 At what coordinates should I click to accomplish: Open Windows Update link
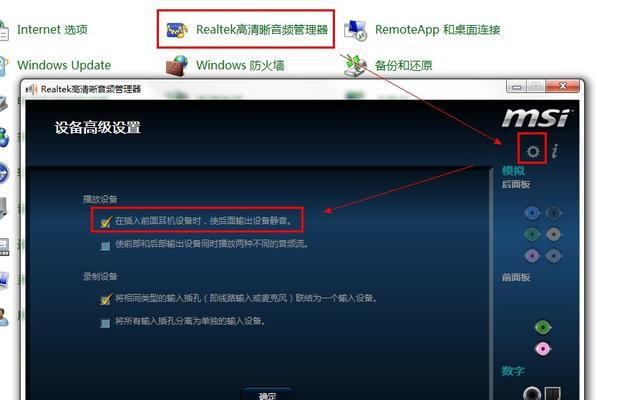(x=64, y=65)
